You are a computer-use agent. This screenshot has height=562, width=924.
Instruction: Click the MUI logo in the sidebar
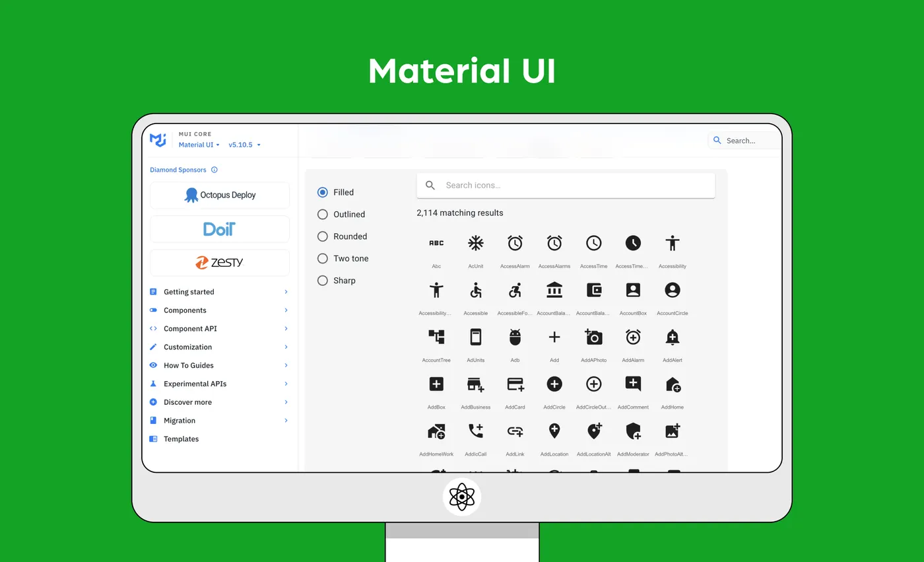coord(158,139)
